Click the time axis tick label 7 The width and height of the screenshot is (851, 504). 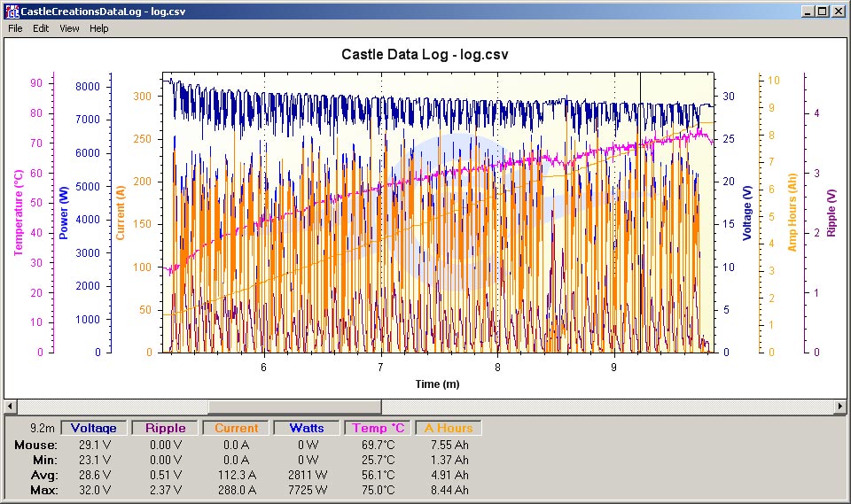tap(380, 368)
